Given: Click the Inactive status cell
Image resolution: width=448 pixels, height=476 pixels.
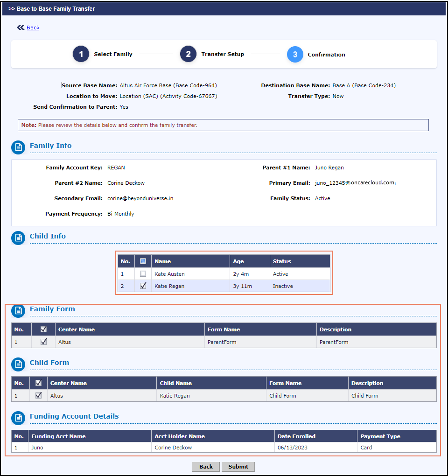Looking at the screenshot, I should [300, 286].
